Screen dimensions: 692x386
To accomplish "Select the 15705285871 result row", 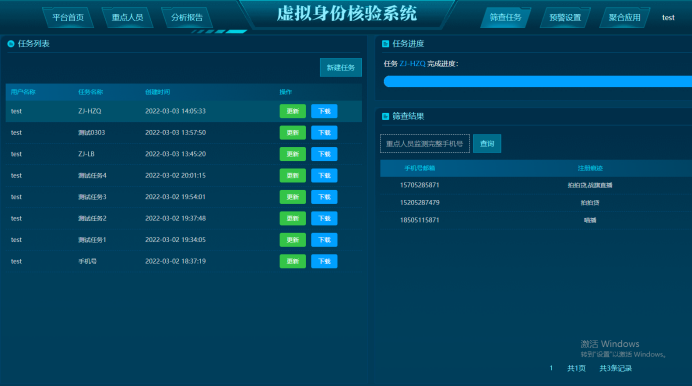I will [536, 185].
